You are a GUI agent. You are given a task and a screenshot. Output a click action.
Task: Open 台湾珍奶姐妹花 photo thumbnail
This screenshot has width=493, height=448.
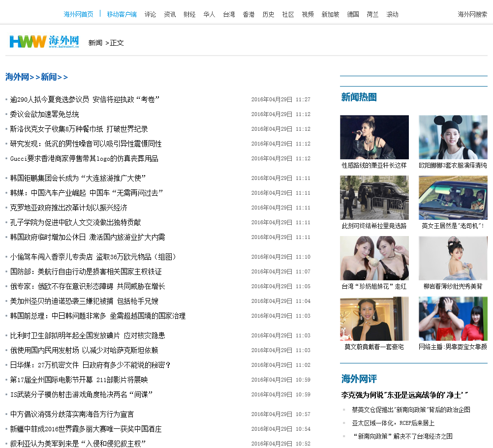point(374,258)
